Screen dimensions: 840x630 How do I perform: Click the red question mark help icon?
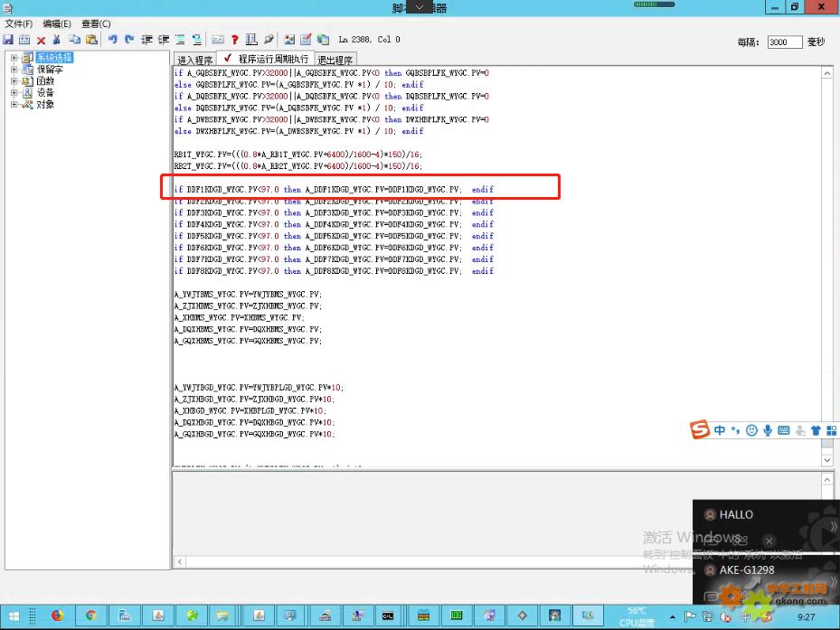[x=235, y=40]
